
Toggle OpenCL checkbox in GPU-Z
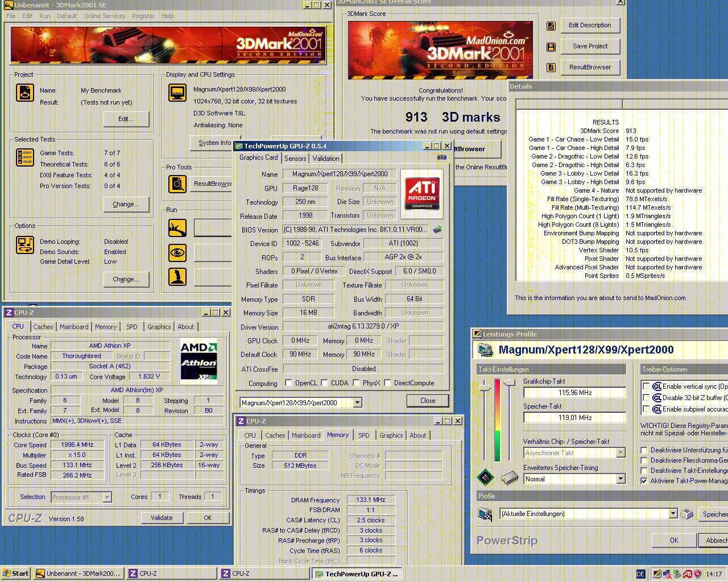pyautogui.click(x=288, y=383)
